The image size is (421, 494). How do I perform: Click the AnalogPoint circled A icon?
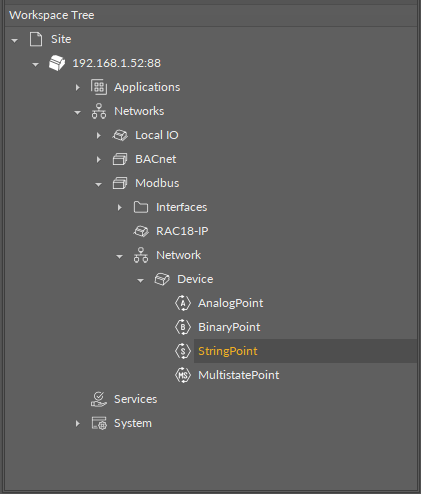click(x=183, y=303)
